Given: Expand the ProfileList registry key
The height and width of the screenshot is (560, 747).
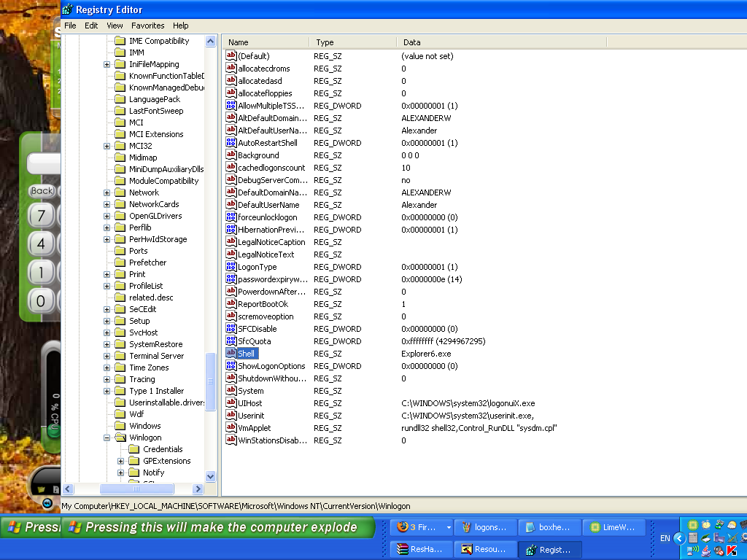Looking at the screenshot, I should 107,286.
